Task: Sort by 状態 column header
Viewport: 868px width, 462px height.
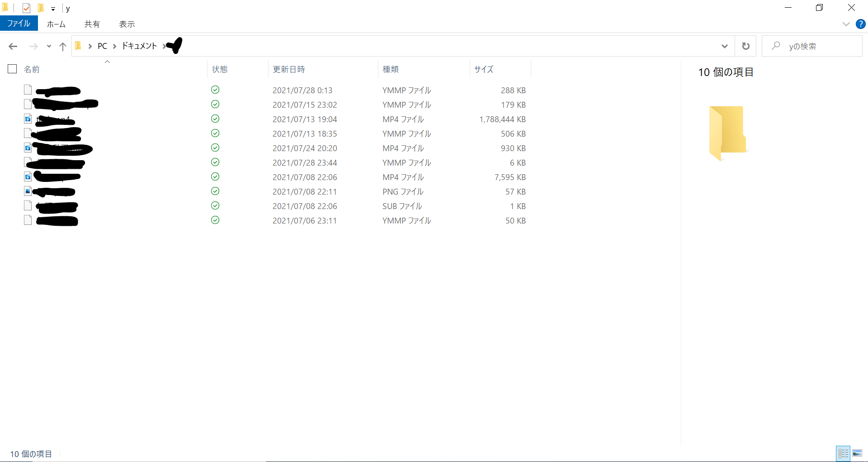Action: tap(237, 69)
